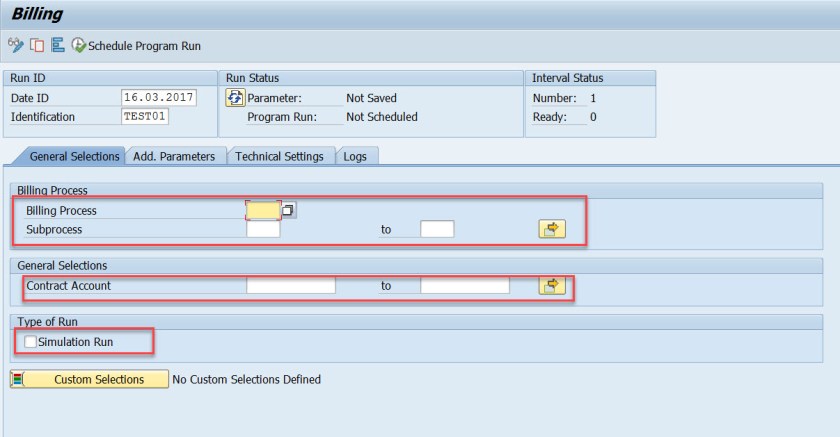Click the Contract Account to-value field
The width and height of the screenshot is (840, 437).
[465, 285]
